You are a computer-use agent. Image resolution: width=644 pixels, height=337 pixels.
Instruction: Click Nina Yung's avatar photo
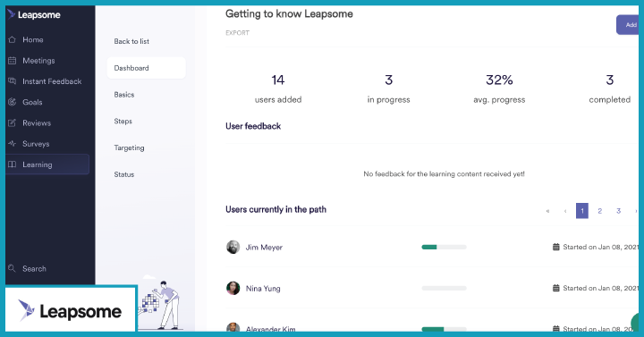pos(233,288)
